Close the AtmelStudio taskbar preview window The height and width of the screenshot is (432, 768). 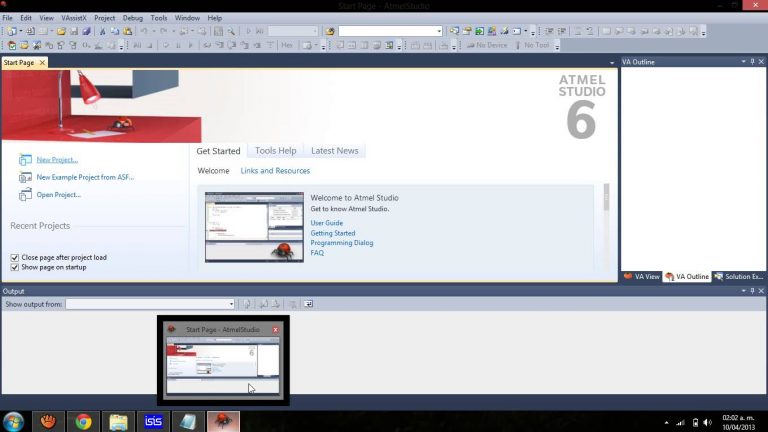(275, 330)
